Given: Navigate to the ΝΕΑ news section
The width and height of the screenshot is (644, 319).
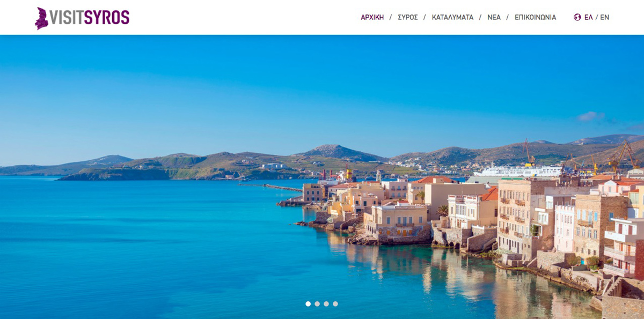Looking at the screenshot, I should point(494,17).
